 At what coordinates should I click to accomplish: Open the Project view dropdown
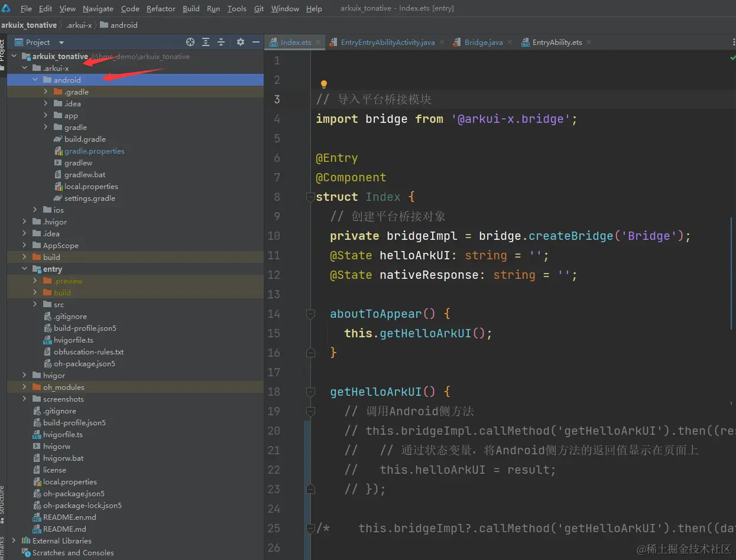(x=61, y=43)
